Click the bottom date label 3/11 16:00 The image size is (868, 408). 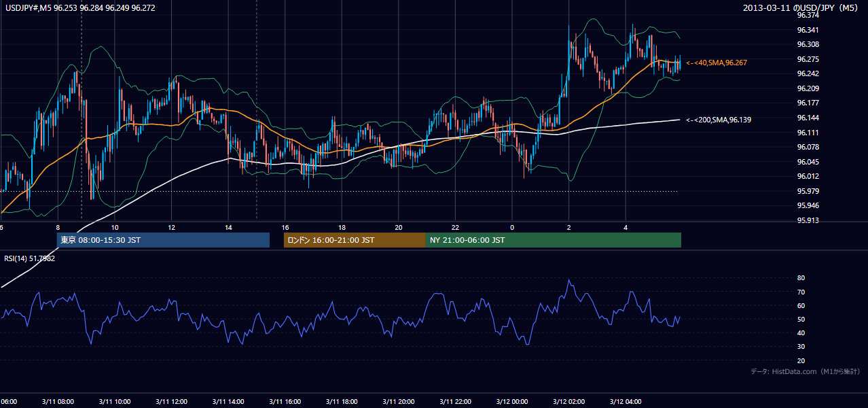[285, 401]
